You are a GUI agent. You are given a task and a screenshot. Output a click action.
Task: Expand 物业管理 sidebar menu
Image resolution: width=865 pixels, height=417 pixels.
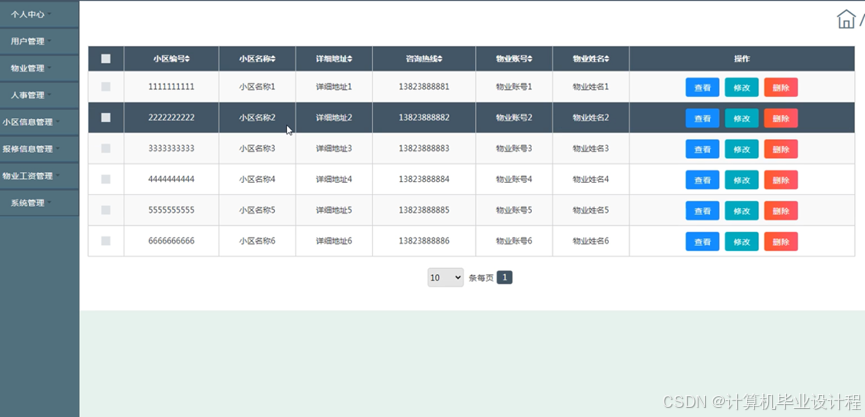(39, 68)
